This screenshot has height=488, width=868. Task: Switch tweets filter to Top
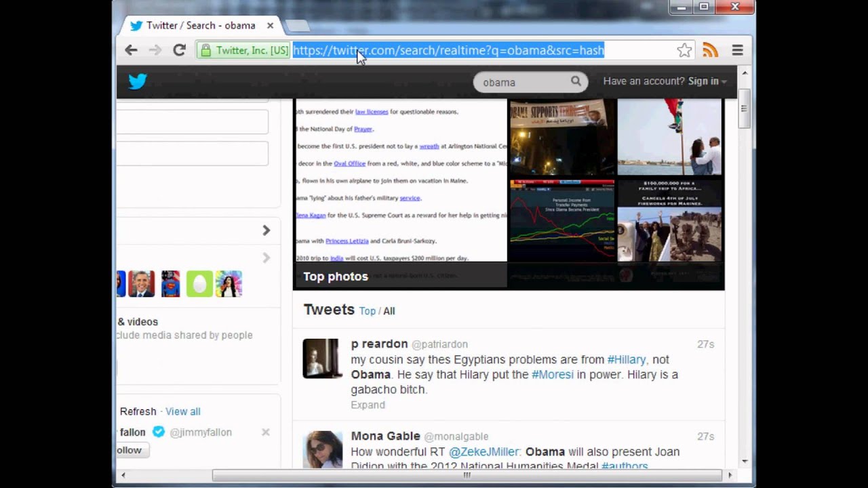coord(368,311)
